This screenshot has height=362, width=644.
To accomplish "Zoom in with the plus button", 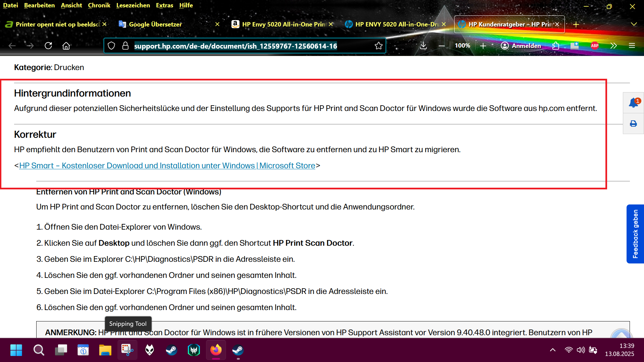I will (x=483, y=46).
